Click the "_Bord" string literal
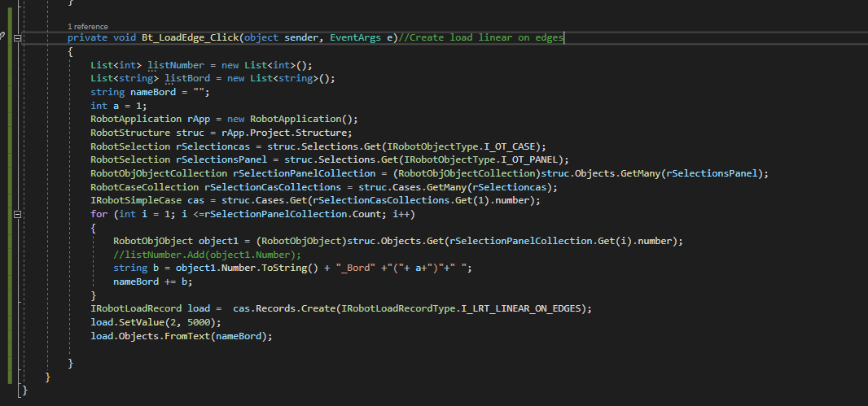Screen dimensions: 868x406 pos(355,268)
